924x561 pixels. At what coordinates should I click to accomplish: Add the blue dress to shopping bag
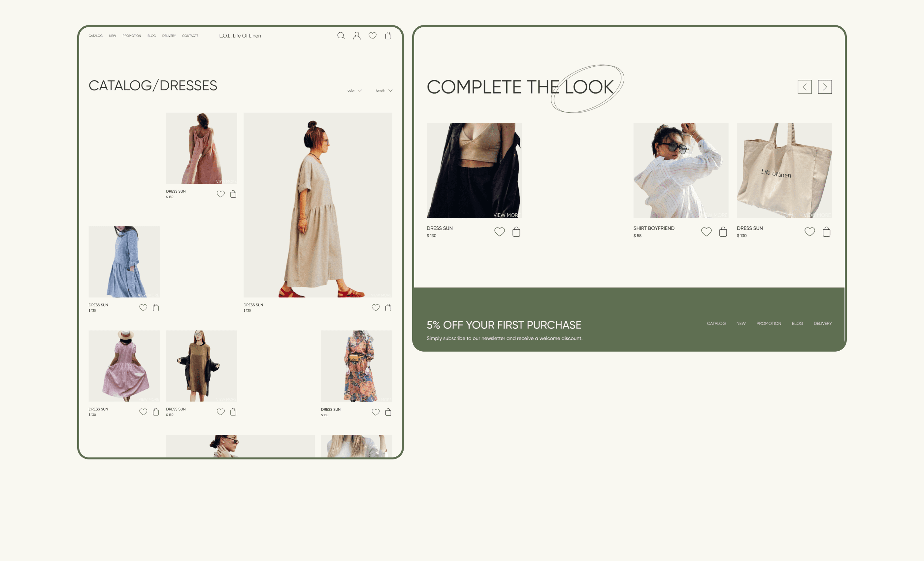tap(156, 308)
